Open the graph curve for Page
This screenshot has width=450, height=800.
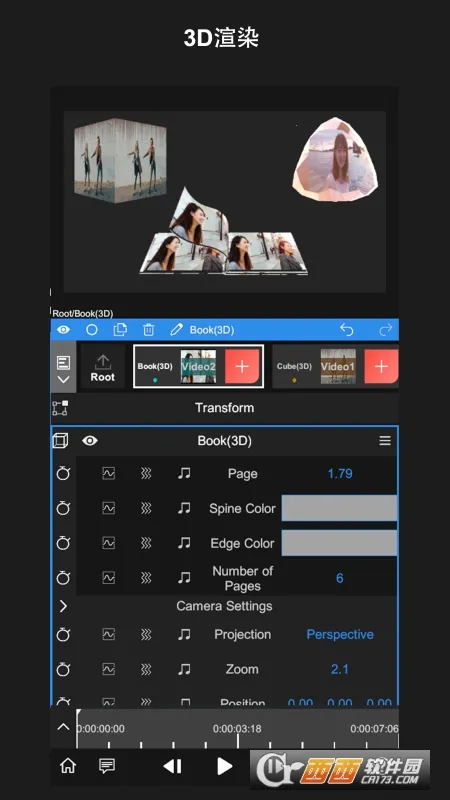point(108,473)
